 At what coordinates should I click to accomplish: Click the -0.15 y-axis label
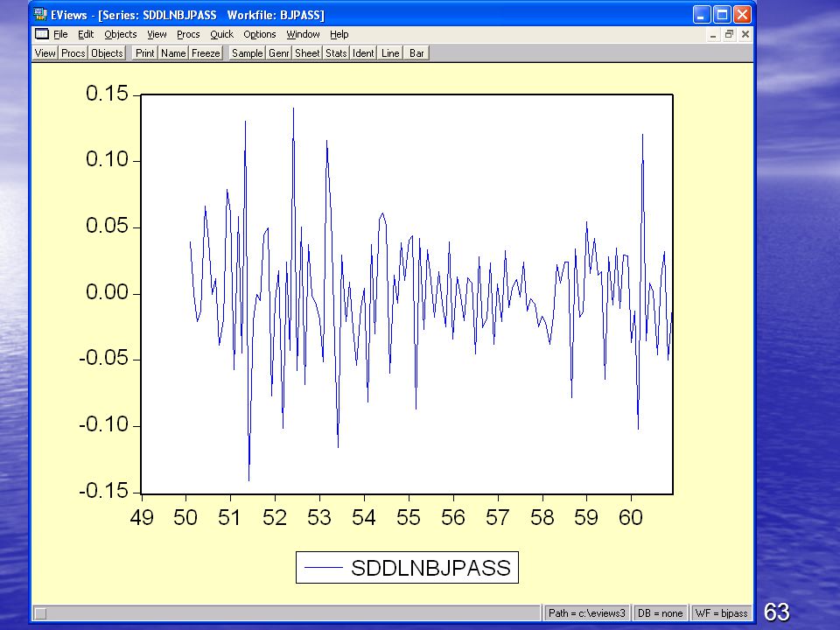104,491
